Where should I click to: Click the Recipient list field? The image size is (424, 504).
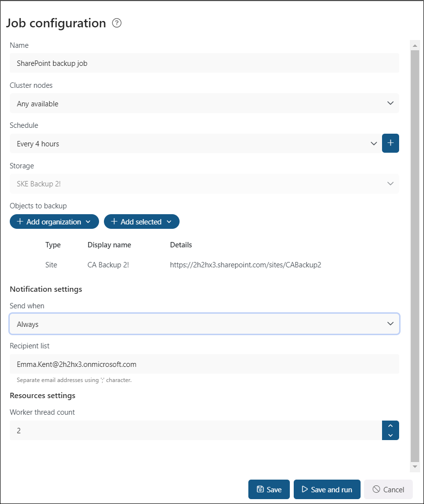coord(204,364)
